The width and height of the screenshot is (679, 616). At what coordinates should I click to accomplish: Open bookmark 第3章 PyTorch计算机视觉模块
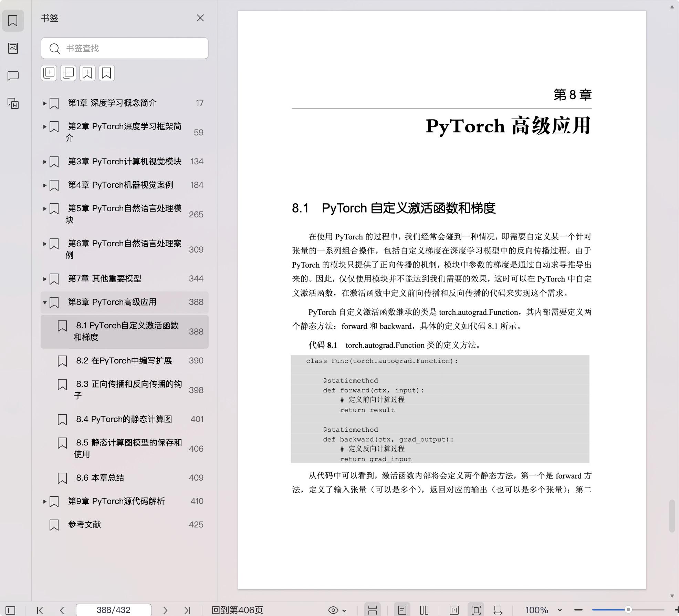pyautogui.click(x=125, y=162)
